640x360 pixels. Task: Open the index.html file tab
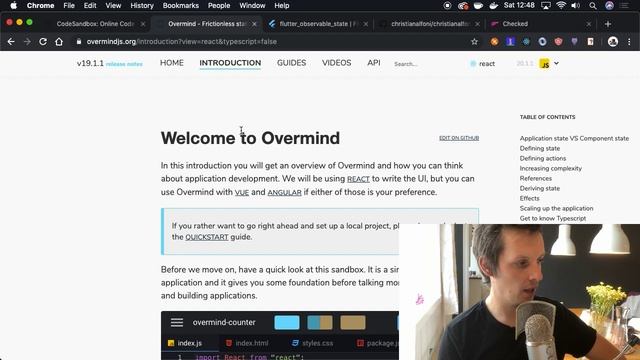pos(247,343)
